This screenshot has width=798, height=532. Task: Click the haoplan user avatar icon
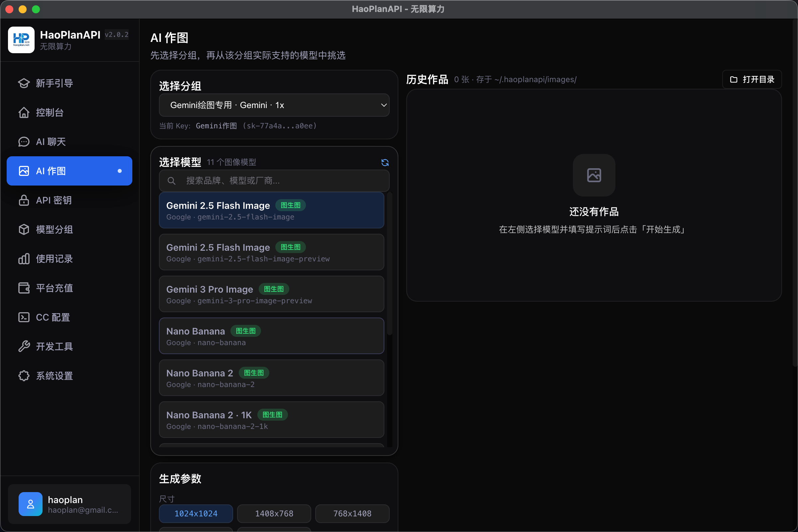coord(31,504)
